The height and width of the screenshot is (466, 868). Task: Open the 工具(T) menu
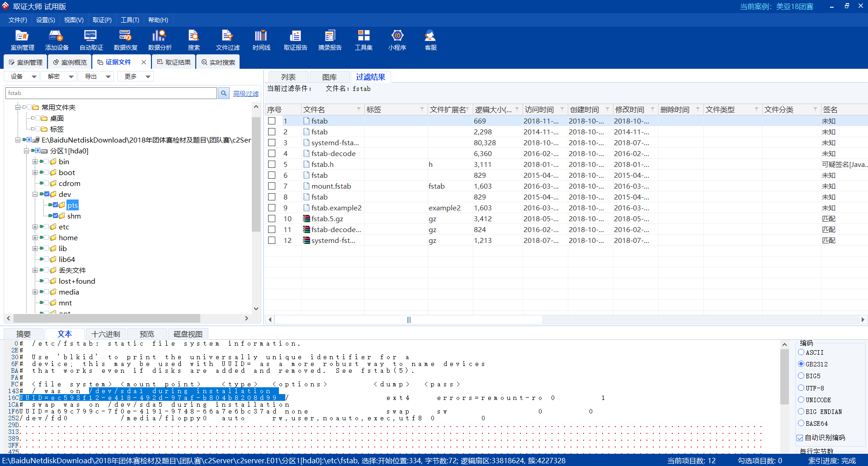(x=130, y=20)
